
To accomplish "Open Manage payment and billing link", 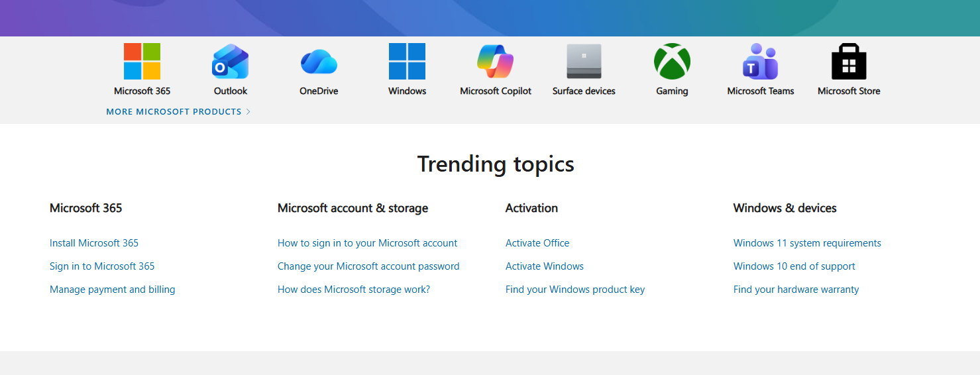I will tap(113, 290).
